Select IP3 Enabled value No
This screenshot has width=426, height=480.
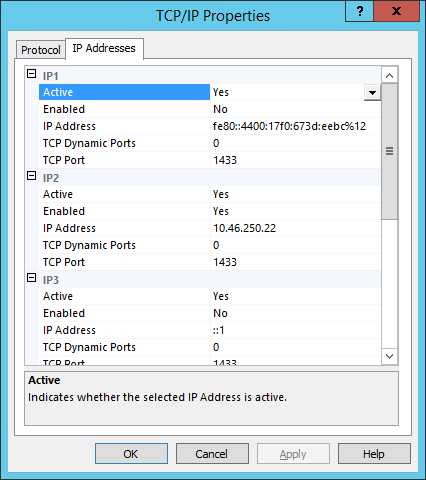(295, 313)
